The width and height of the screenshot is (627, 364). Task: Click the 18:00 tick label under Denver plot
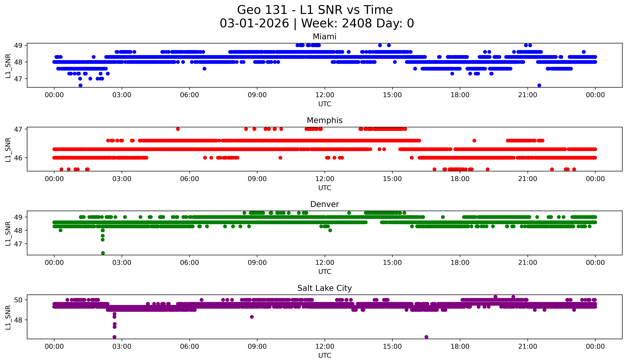460,263
